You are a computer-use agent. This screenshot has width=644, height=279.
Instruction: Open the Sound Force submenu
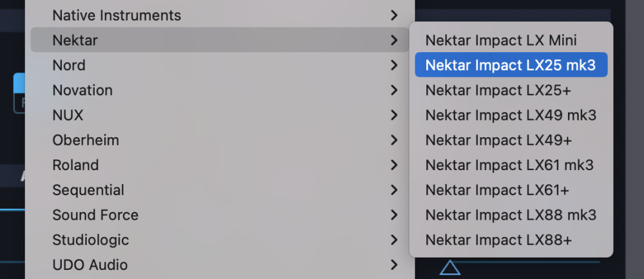[95, 215]
